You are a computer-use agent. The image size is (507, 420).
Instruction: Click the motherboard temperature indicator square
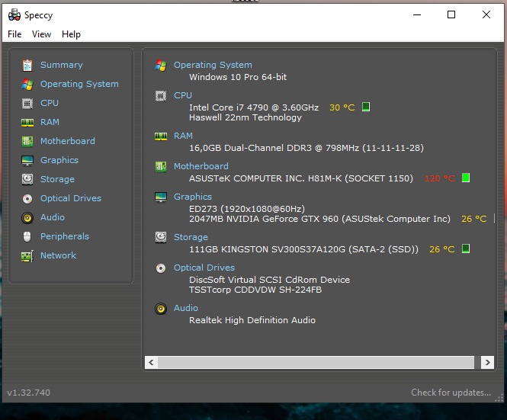tap(466, 178)
